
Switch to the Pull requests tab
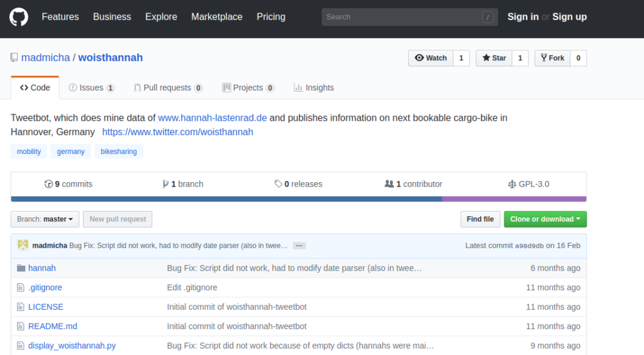click(168, 88)
